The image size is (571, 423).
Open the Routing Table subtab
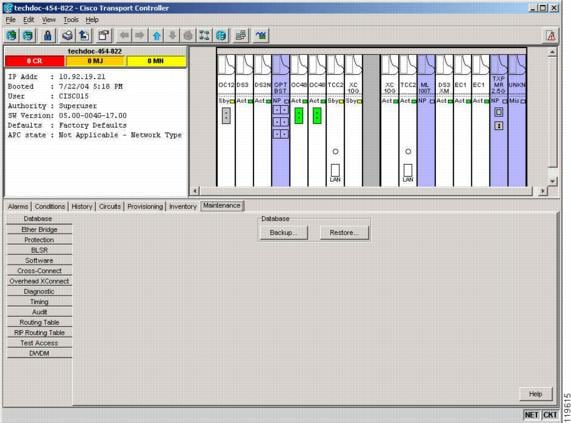click(39, 323)
